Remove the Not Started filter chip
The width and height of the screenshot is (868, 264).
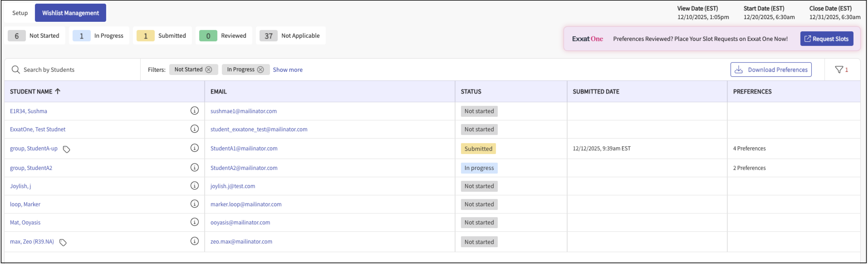pyautogui.click(x=209, y=70)
